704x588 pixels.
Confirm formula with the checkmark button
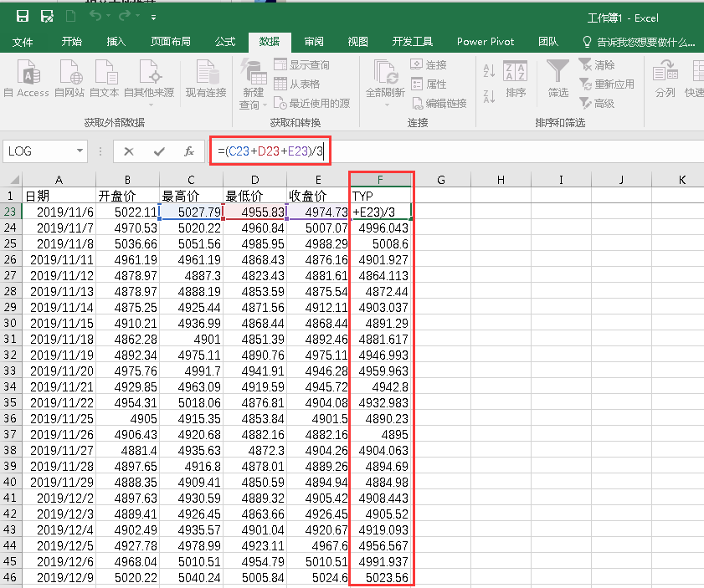click(157, 151)
